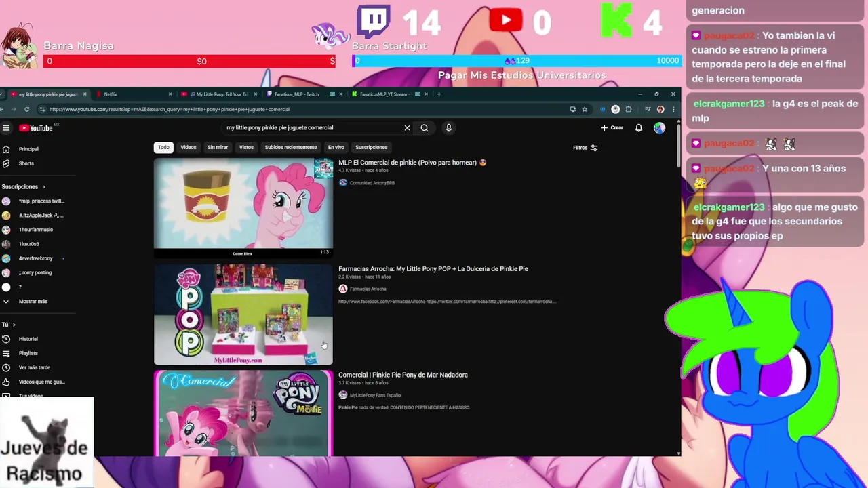Viewport: 868px width, 488px height.
Task: Start voice search with the microphone
Action: click(x=448, y=128)
